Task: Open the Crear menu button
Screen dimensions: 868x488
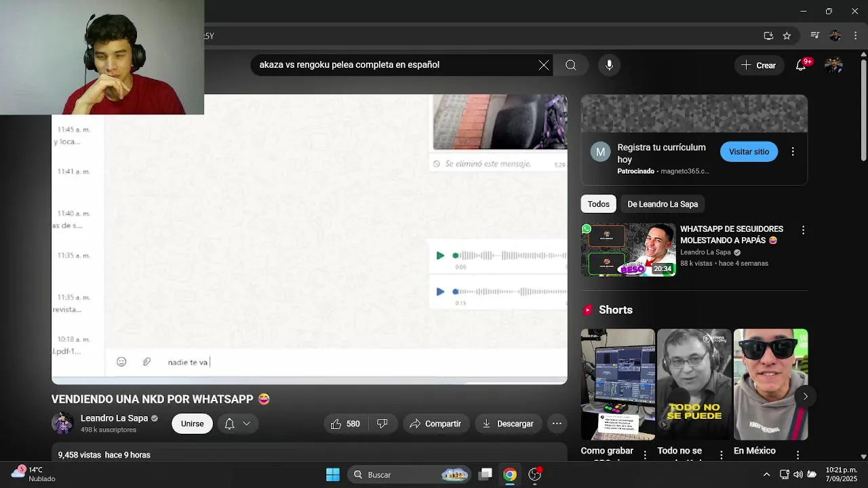Action: click(758, 65)
